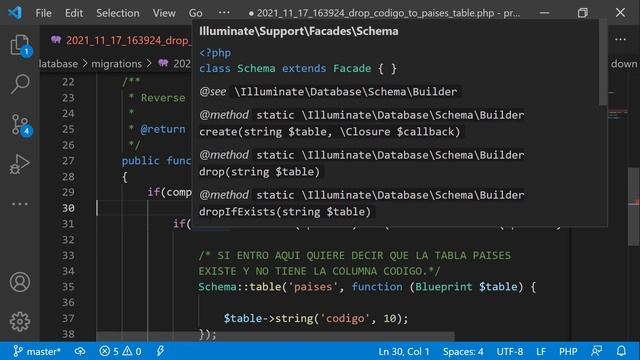The width and height of the screenshot is (640, 360).
Task: Open Run and Debug view
Action: pos(20,164)
